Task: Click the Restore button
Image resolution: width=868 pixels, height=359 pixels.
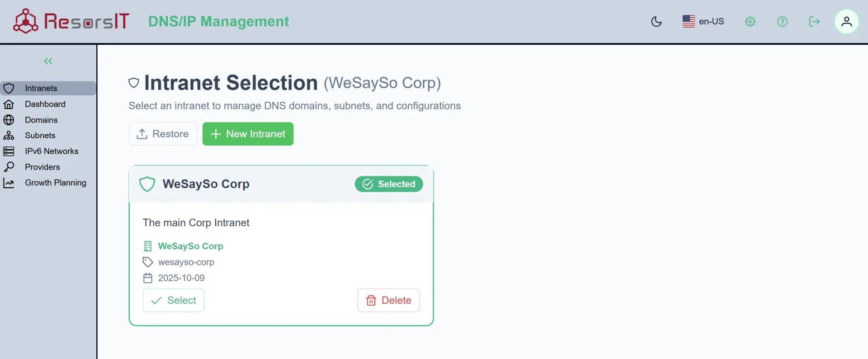Action: pyautogui.click(x=163, y=134)
